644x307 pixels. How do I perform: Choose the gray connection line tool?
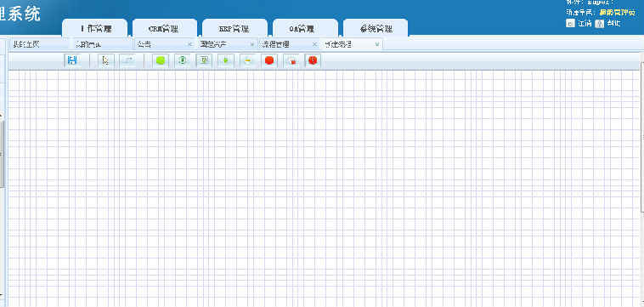[127, 60]
